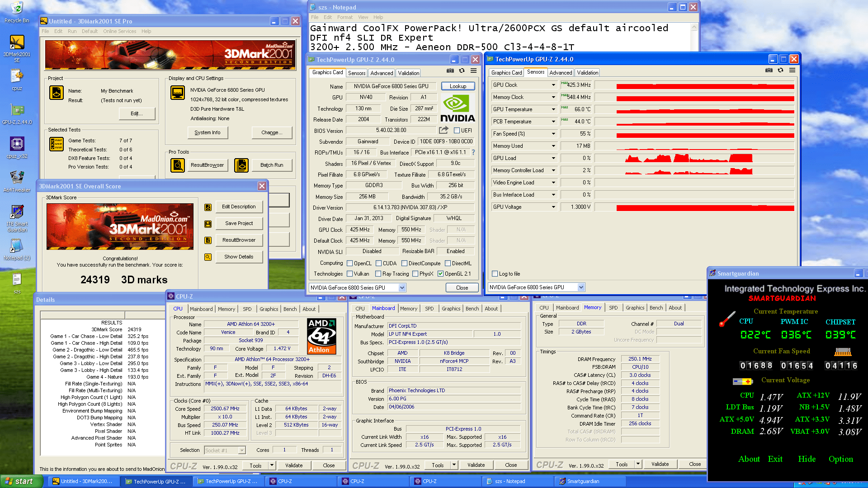
Task: Open the graphics card selector dropdown in the Graphics Card window
Action: (402, 288)
